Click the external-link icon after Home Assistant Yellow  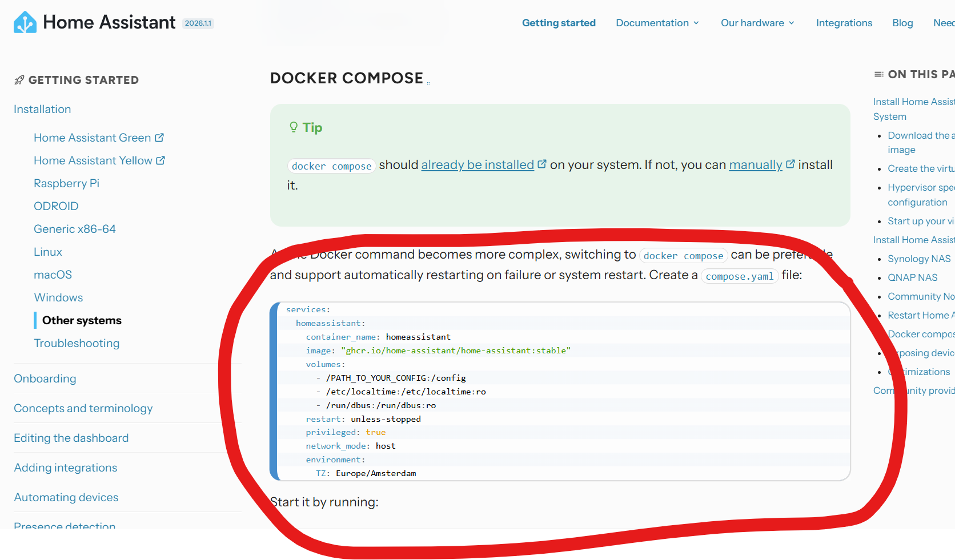tap(160, 160)
